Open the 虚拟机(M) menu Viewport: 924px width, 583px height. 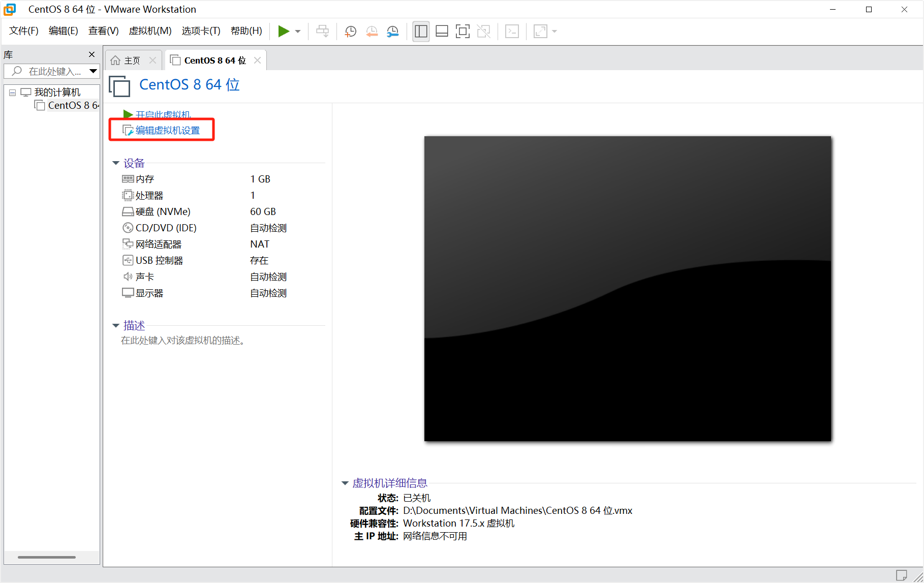(150, 30)
